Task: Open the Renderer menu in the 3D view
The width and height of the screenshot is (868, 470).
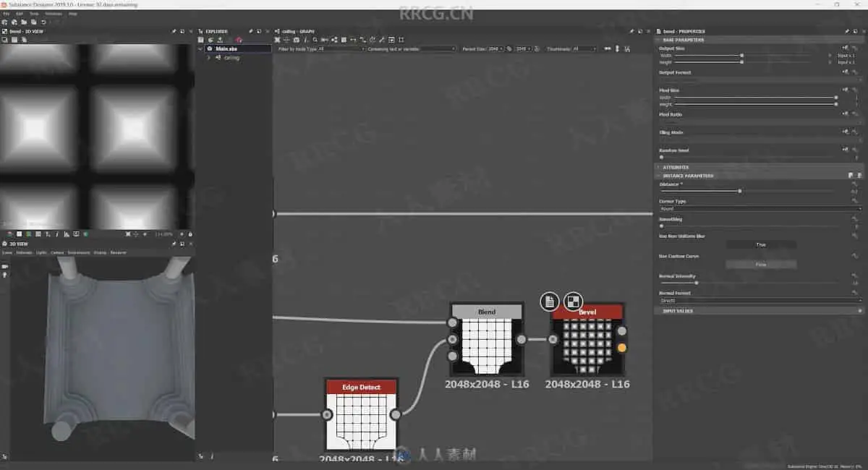Action: [x=118, y=252]
